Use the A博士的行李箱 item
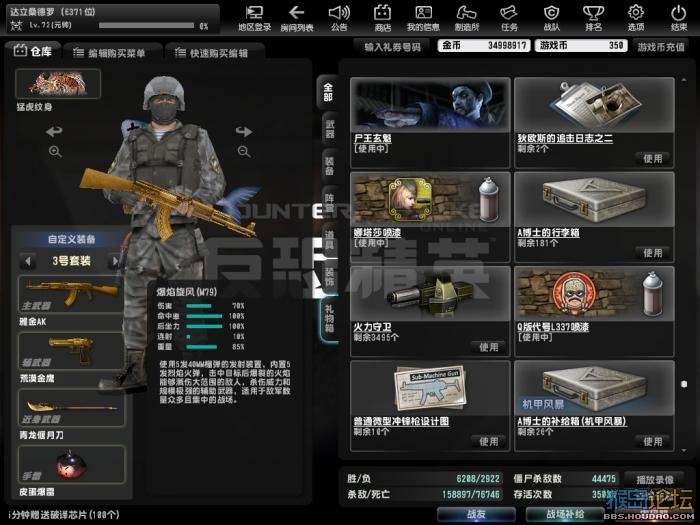The height and width of the screenshot is (525, 700). (x=652, y=253)
